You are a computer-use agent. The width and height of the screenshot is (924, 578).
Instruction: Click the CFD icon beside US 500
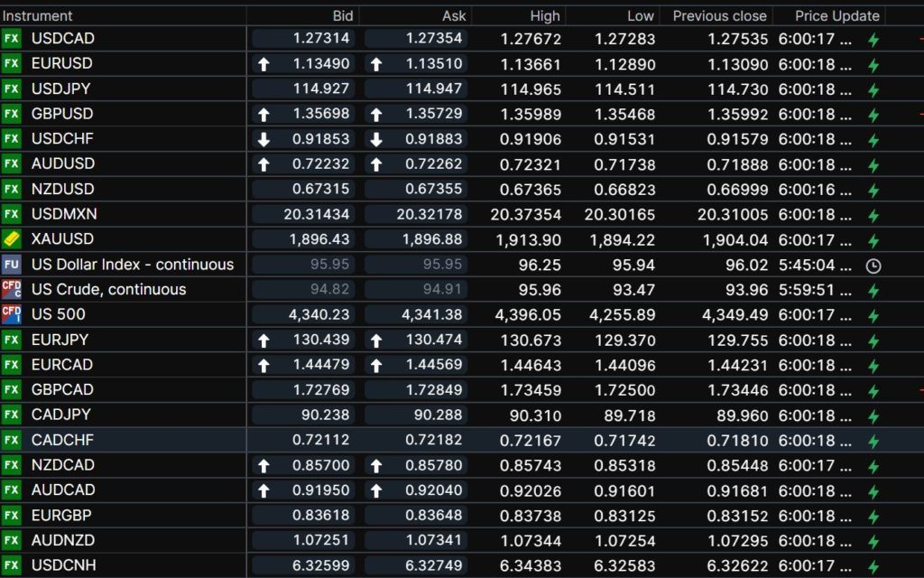coord(12,314)
